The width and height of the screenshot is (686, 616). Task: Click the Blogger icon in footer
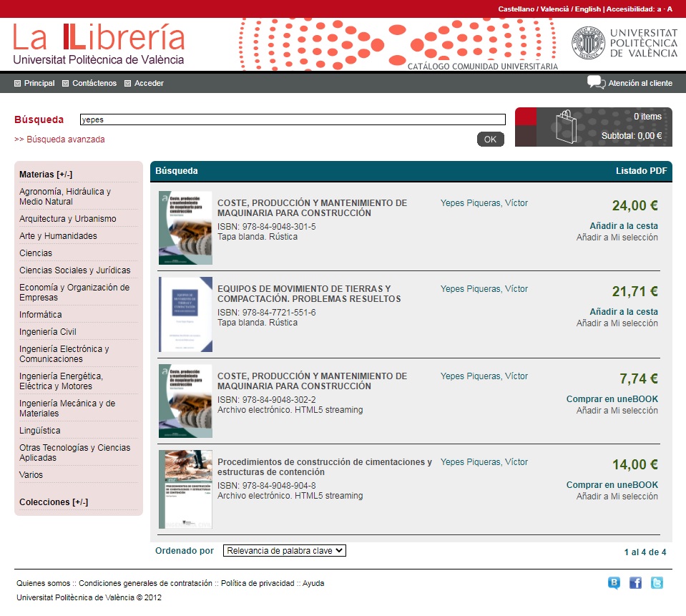tap(614, 583)
